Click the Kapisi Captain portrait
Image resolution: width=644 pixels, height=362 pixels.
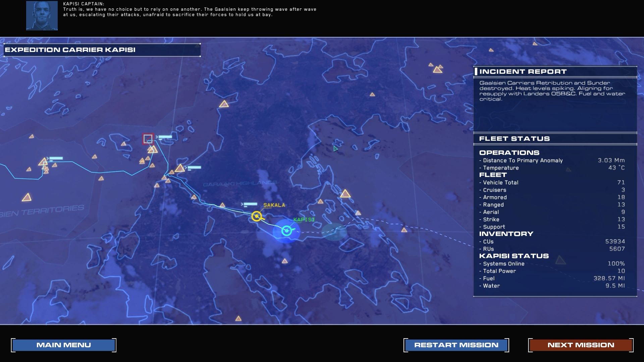(x=42, y=16)
